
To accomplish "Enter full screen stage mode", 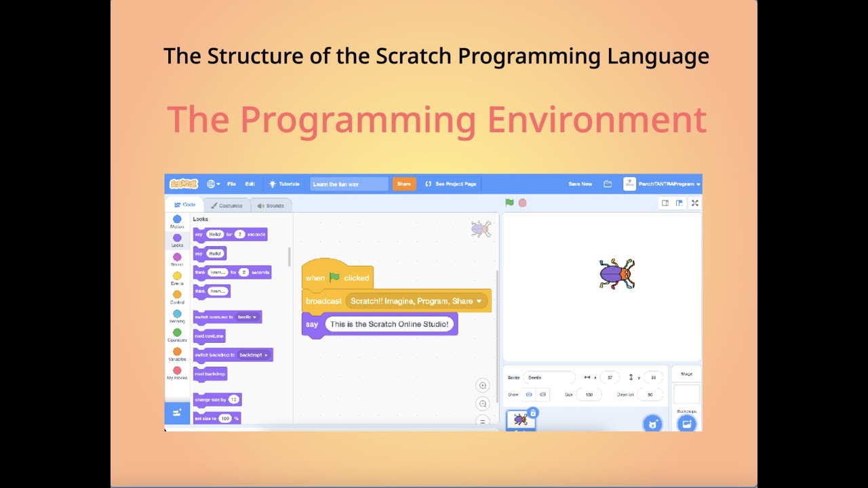I will tap(694, 203).
